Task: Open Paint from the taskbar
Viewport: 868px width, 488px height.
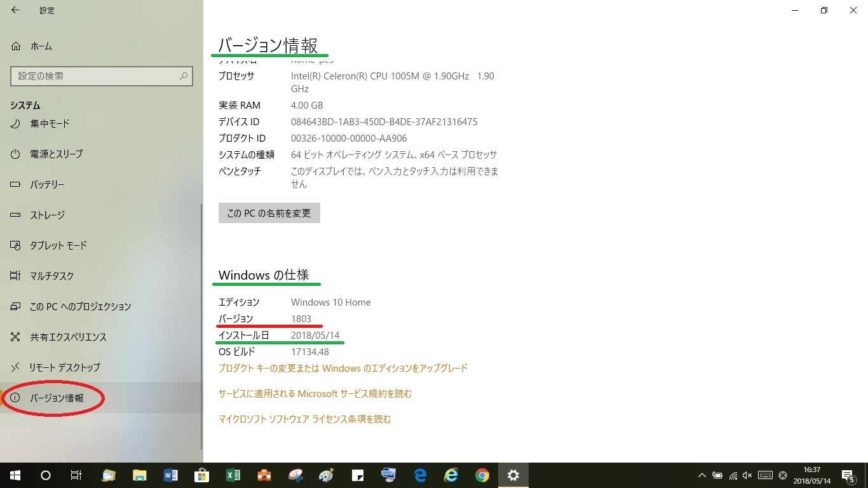Action: [x=326, y=475]
